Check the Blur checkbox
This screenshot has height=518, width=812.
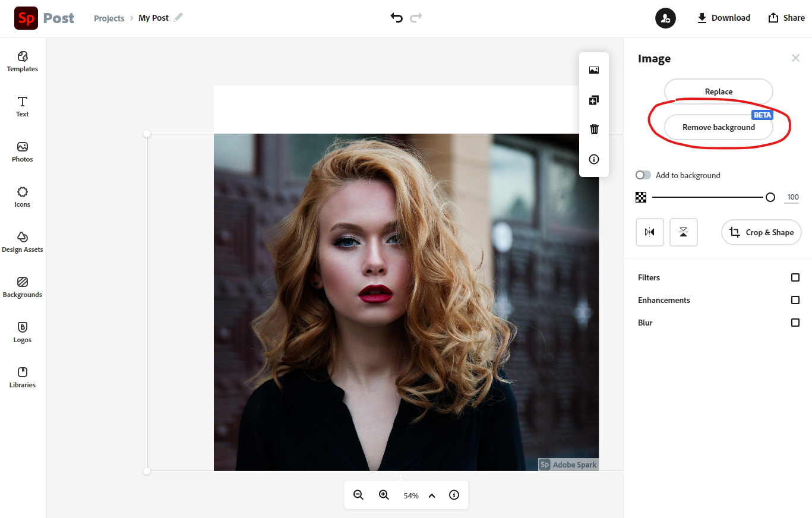[795, 323]
